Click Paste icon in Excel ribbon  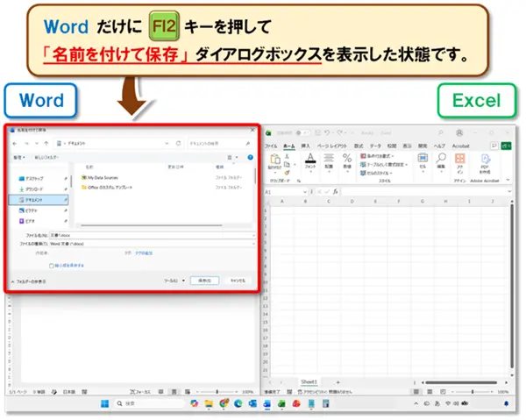point(274,159)
